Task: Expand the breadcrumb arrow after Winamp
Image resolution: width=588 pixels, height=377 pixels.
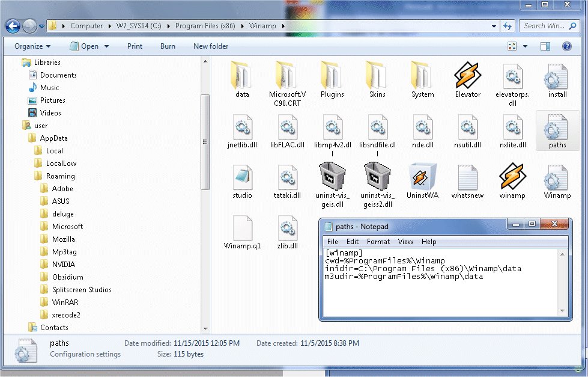Action: [x=283, y=26]
